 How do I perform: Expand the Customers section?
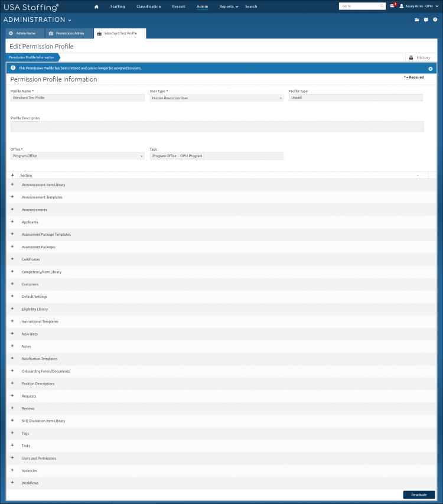(12, 284)
